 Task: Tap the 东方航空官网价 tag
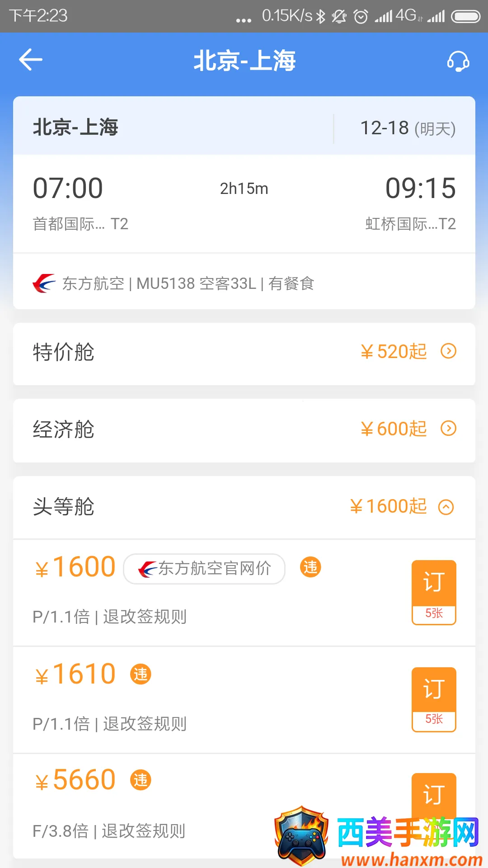(204, 569)
